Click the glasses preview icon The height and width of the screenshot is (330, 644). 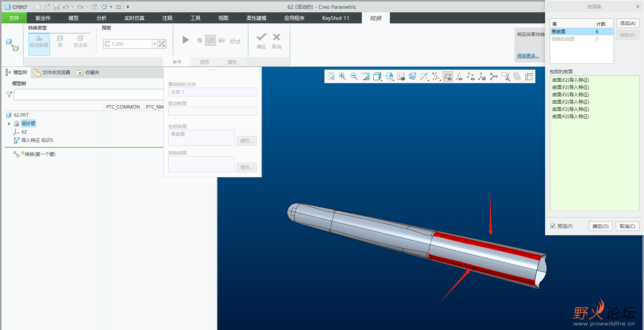(235, 41)
